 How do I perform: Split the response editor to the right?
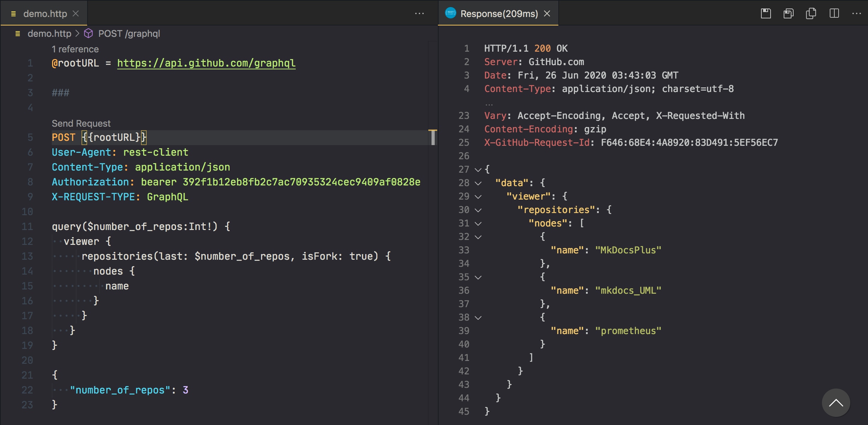click(834, 13)
